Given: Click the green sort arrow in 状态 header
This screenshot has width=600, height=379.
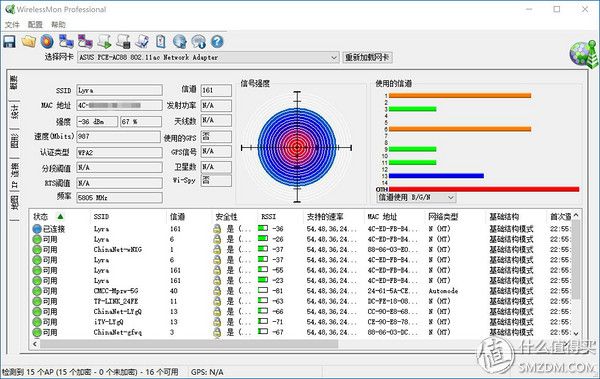Looking at the screenshot, I should [60, 217].
